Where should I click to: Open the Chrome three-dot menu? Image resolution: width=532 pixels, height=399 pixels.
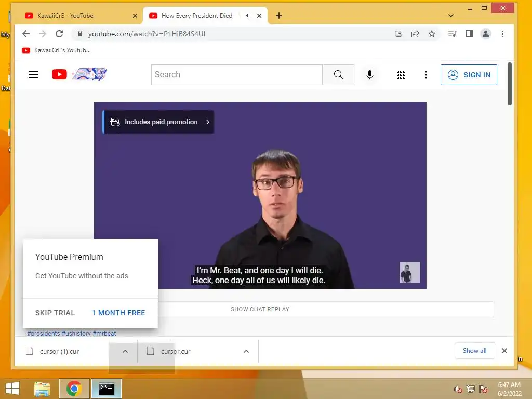[x=502, y=34]
